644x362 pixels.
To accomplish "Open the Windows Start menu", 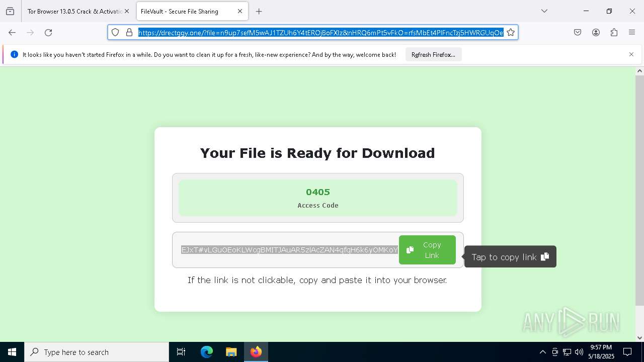I will coord(12,352).
